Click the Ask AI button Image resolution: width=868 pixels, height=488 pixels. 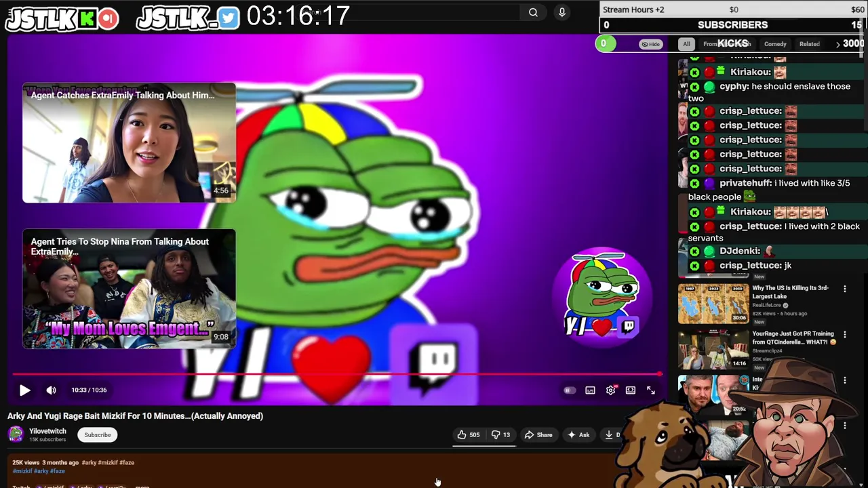pos(578,435)
